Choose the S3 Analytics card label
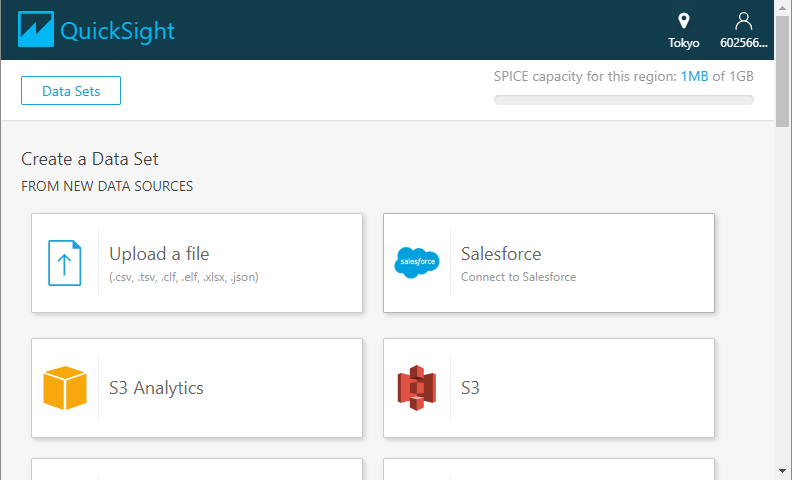Viewport: 792px width, 480px height. pyautogui.click(x=156, y=388)
